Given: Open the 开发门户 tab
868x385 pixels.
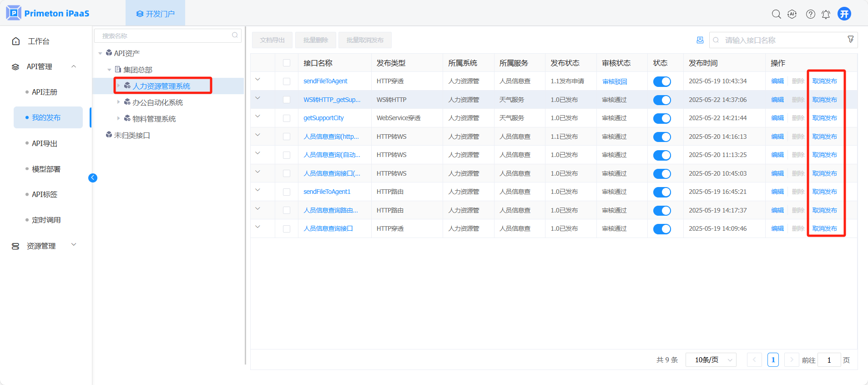Looking at the screenshot, I should tap(155, 14).
